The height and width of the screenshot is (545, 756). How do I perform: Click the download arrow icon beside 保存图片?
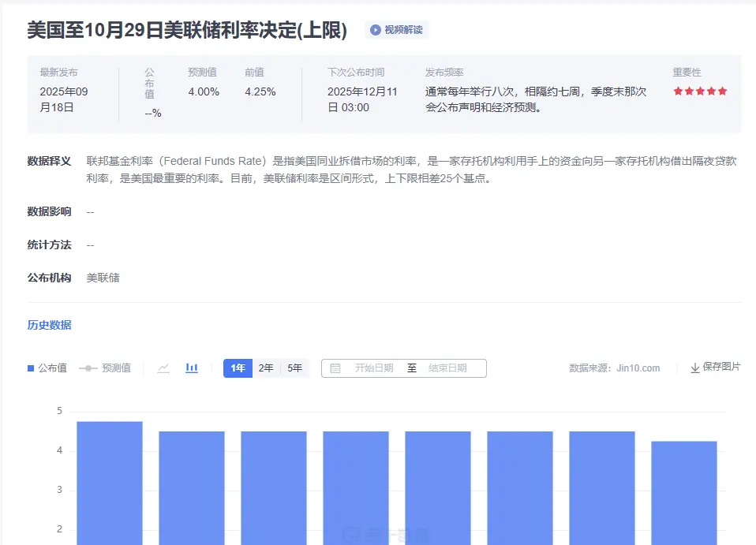[x=694, y=368]
